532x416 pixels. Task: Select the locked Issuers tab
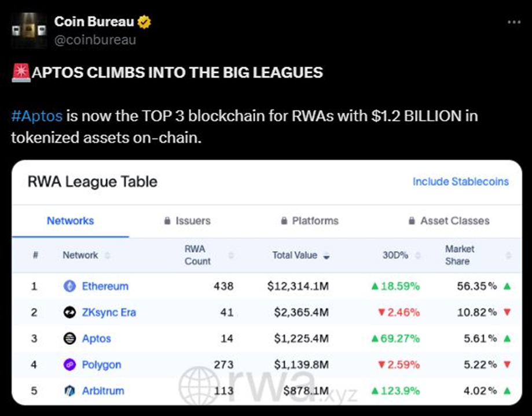[x=187, y=220]
